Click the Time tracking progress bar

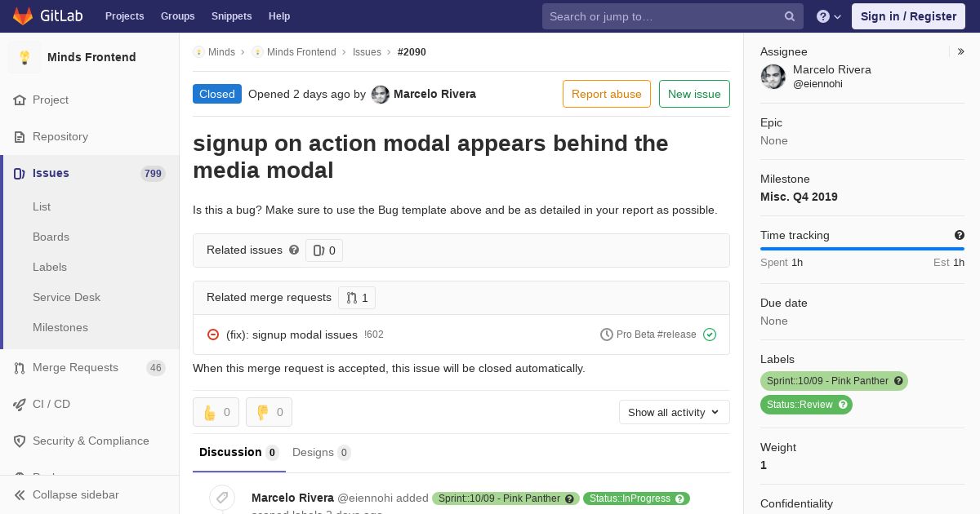click(862, 249)
